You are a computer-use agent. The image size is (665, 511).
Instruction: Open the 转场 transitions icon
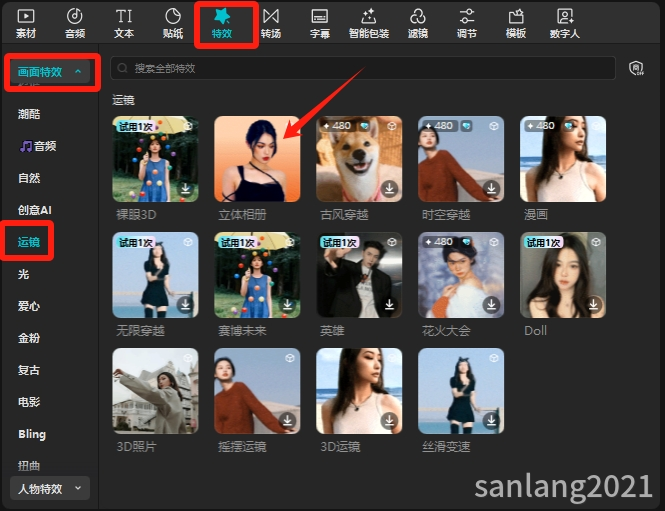coord(271,17)
